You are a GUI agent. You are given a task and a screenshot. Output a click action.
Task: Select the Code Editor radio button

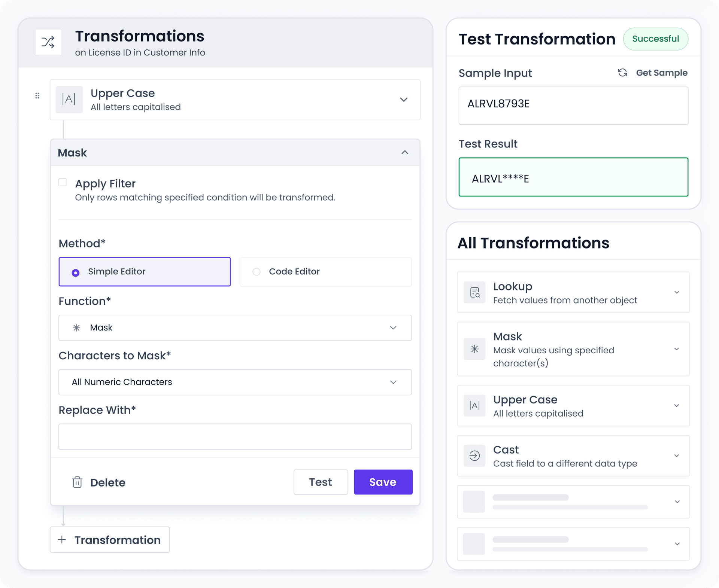256,271
